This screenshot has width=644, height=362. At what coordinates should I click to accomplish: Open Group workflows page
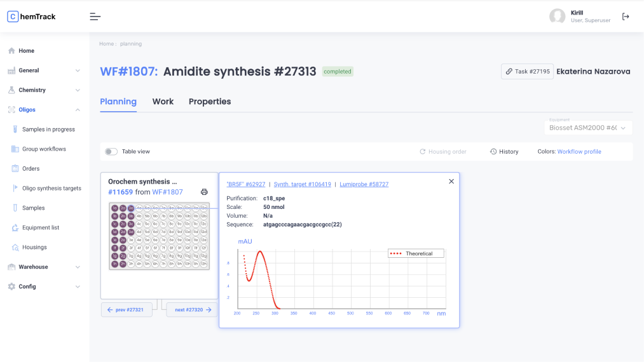[45, 149]
